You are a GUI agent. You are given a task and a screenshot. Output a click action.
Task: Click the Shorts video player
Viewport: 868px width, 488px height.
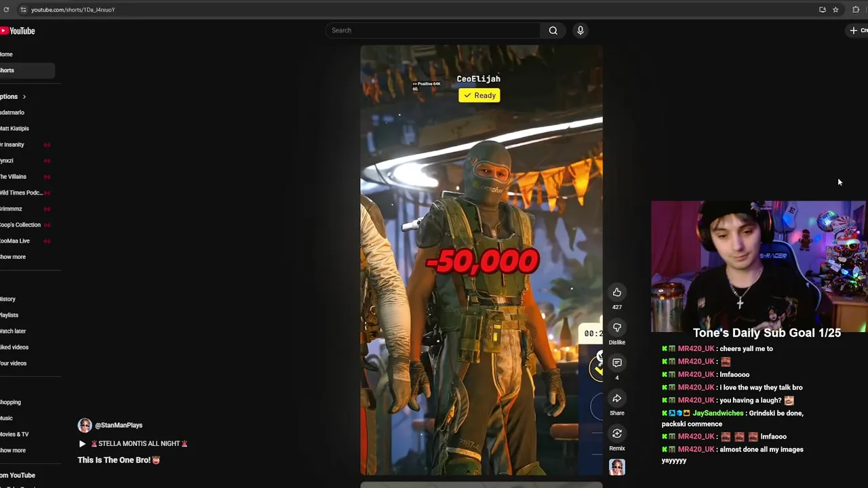point(481,260)
